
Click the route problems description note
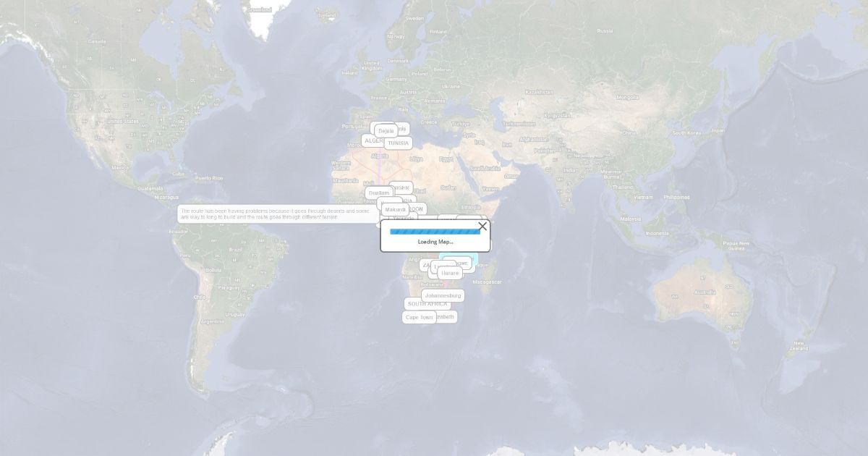278,214
